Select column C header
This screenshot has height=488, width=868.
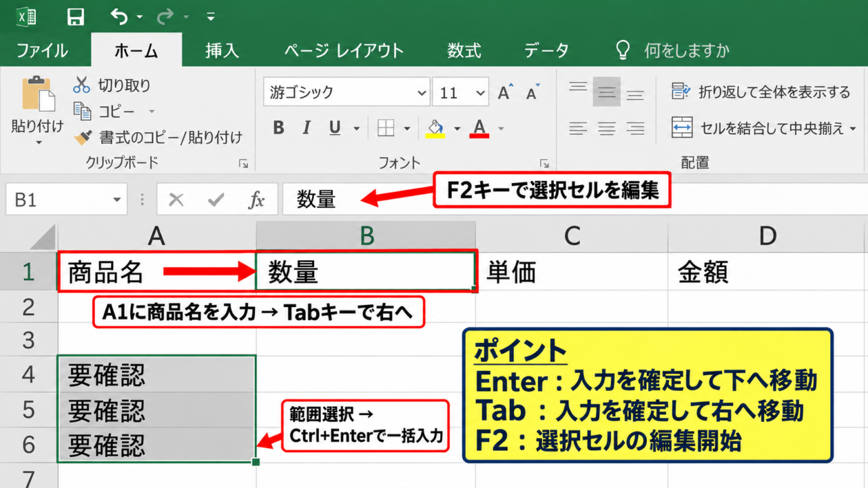572,235
